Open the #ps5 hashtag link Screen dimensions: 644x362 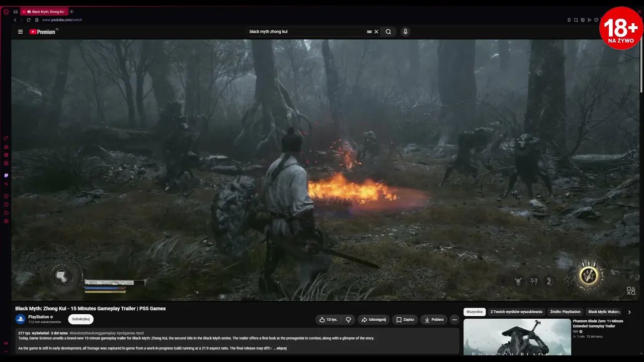click(140, 333)
